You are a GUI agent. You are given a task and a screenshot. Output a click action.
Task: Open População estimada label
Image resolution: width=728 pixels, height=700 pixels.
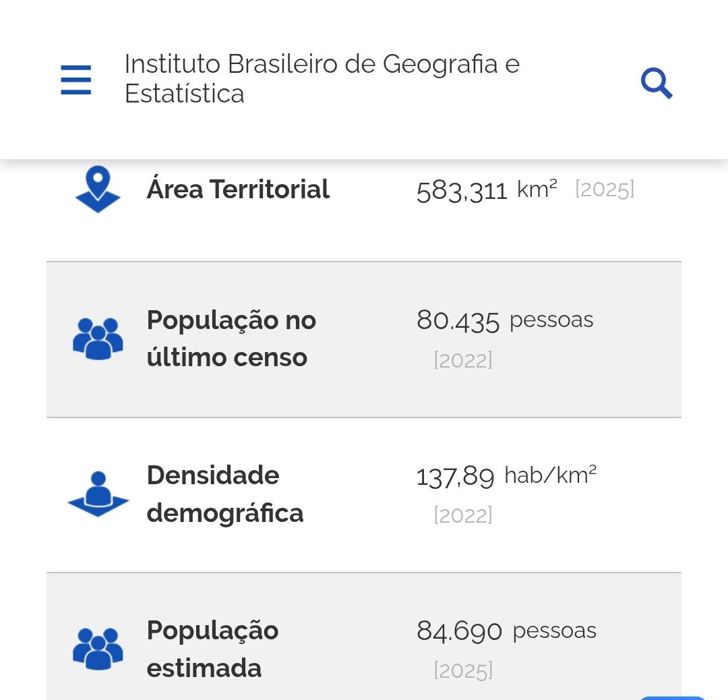pyautogui.click(x=212, y=649)
